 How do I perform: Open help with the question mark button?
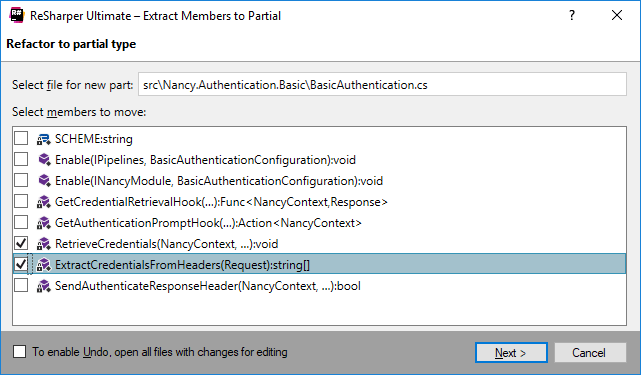(572, 16)
